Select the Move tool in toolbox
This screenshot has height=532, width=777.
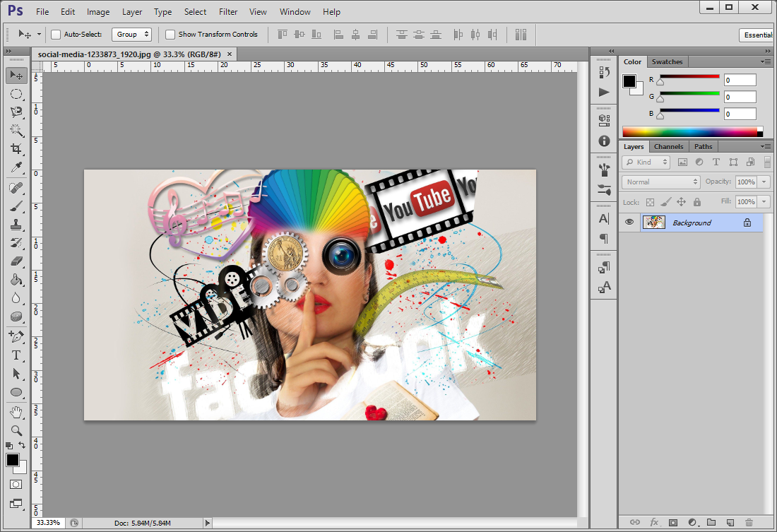click(x=16, y=75)
